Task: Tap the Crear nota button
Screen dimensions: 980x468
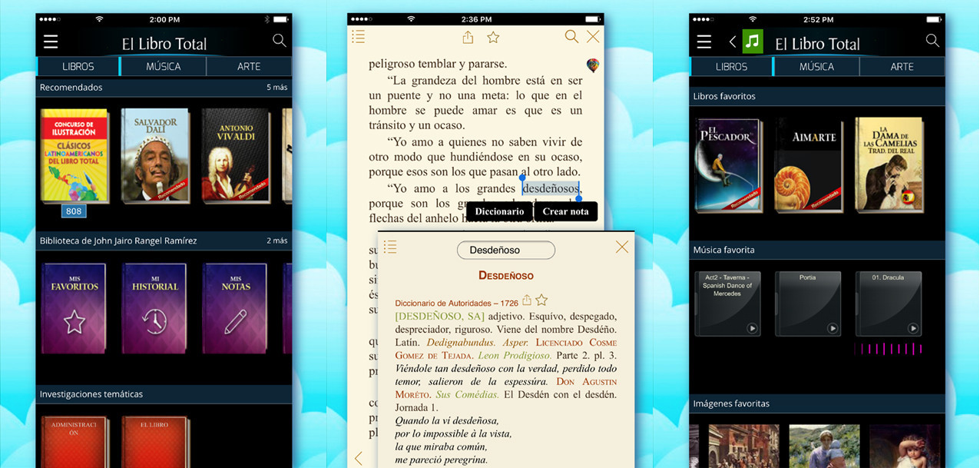Action: [566, 211]
